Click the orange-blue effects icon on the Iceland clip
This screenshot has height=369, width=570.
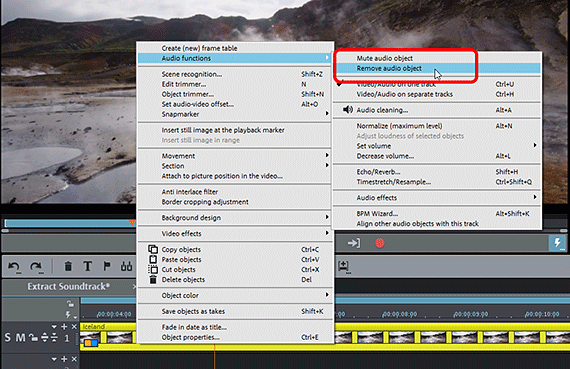point(91,343)
